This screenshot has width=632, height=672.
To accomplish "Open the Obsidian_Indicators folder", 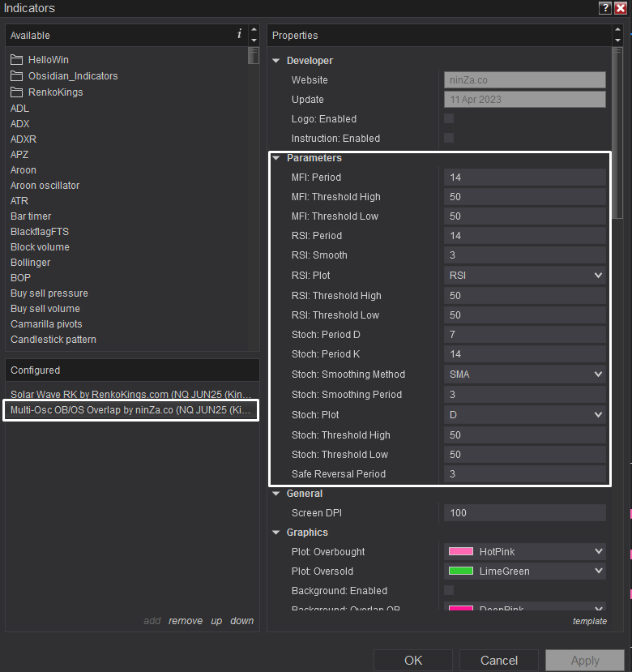I will click(64, 76).
